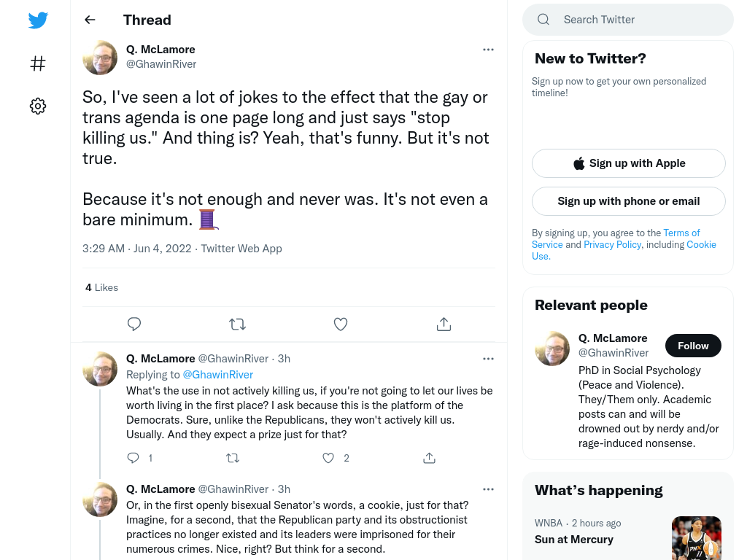The width and height of the screenshot is (747, 560).
Task: Open more options on second reply
Action: 488,489
